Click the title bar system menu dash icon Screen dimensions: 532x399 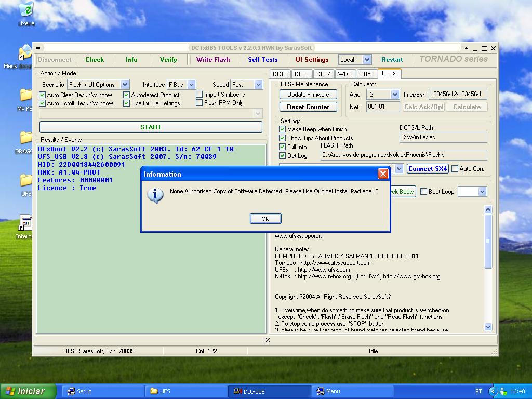pos(38,48)
